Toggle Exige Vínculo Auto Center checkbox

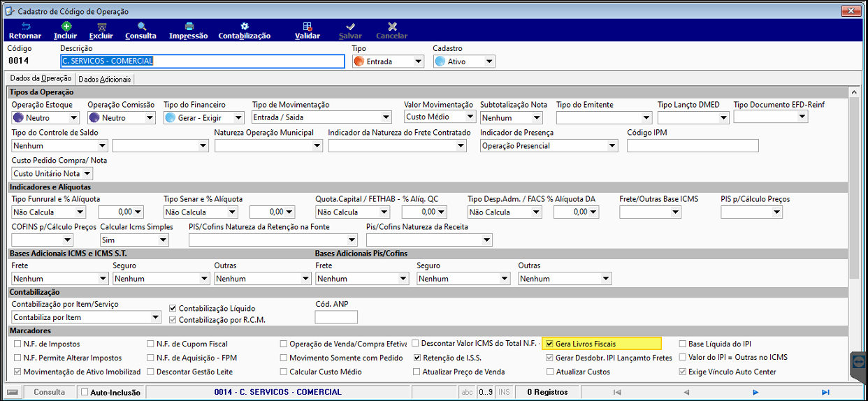click(x=683, y=372)
